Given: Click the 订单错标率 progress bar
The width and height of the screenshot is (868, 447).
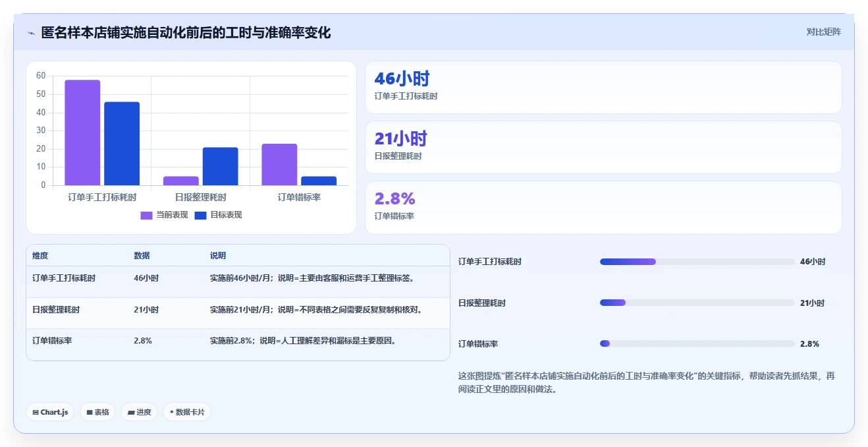Looking at the screenshot, I should click(697, 343).
